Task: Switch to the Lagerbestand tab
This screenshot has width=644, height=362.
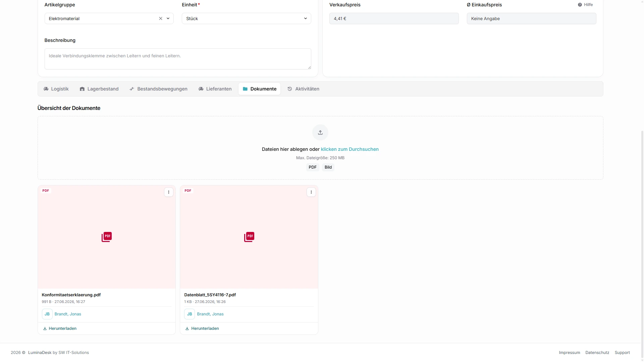Action: pos(99,89)
